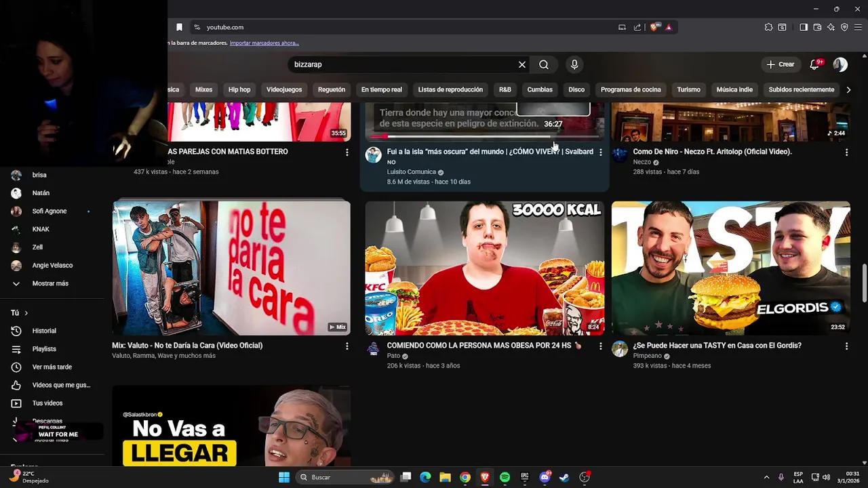Select the Reguetón filter chip
The height and width of the screenshot is (488, 868).
[332, 89]
